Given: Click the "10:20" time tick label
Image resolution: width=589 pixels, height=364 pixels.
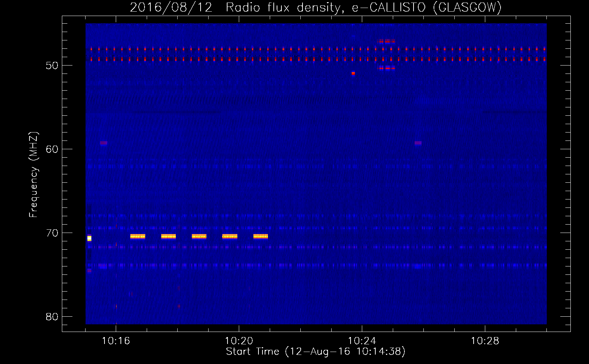Looking at the screenshot, I should point(239,341).
